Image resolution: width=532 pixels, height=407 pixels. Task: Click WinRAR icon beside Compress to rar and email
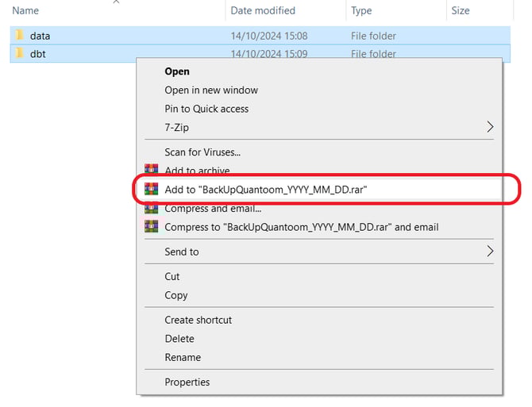(151, 227)
